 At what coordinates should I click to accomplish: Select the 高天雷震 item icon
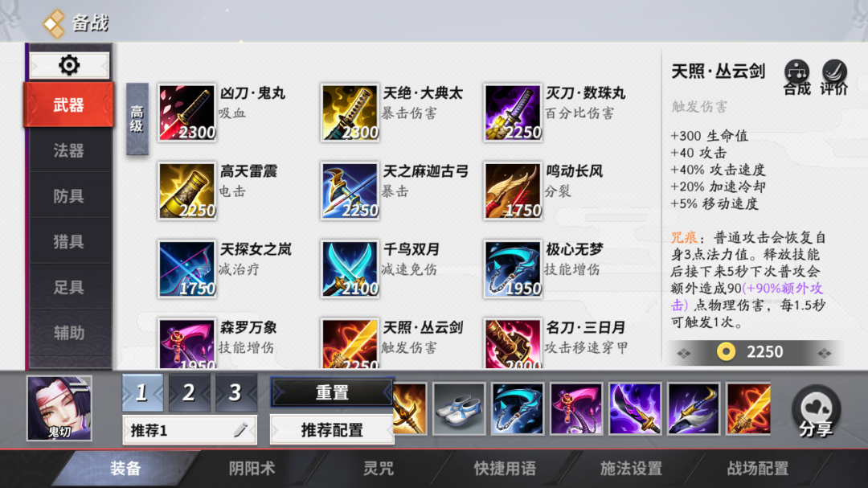pos(186,191)
